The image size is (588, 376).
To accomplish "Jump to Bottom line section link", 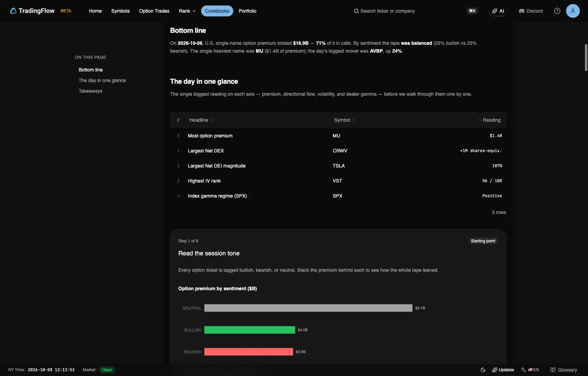I will coord(91,70).
